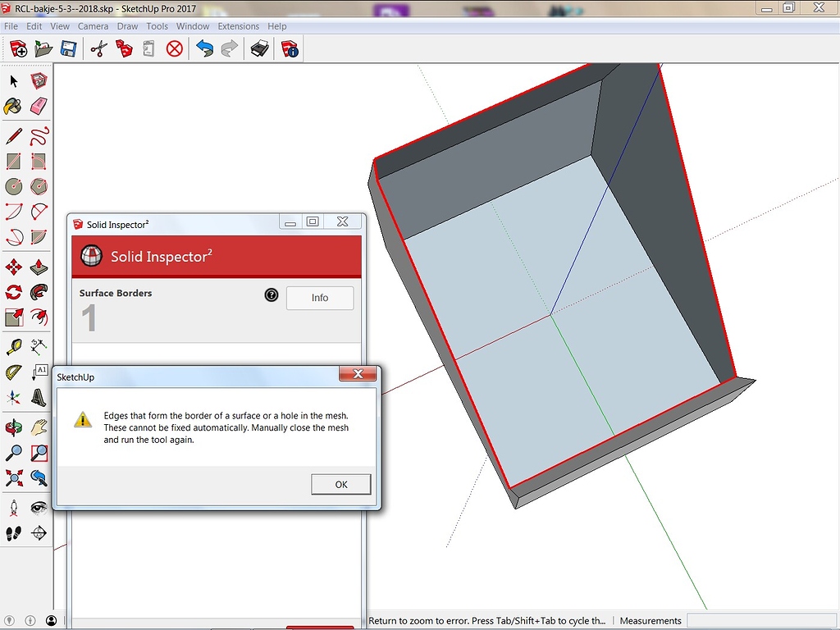Grab the Move tool
This screenshot has height=630, width=840.
(12, 267)
